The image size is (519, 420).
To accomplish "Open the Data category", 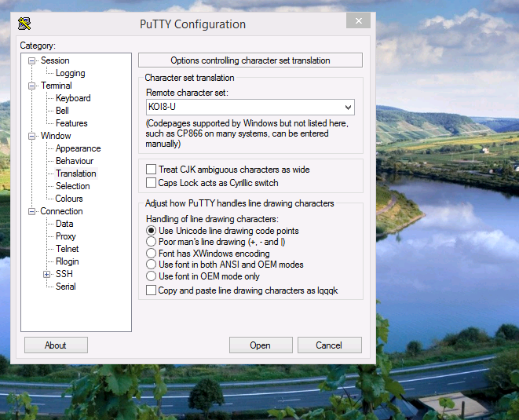I will tap(64, 224).
